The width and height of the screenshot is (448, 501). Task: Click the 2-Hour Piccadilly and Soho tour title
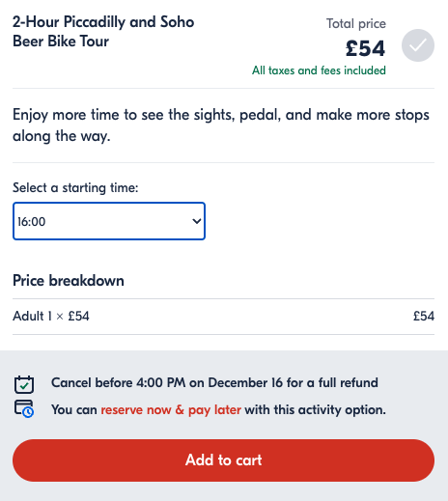103,32
